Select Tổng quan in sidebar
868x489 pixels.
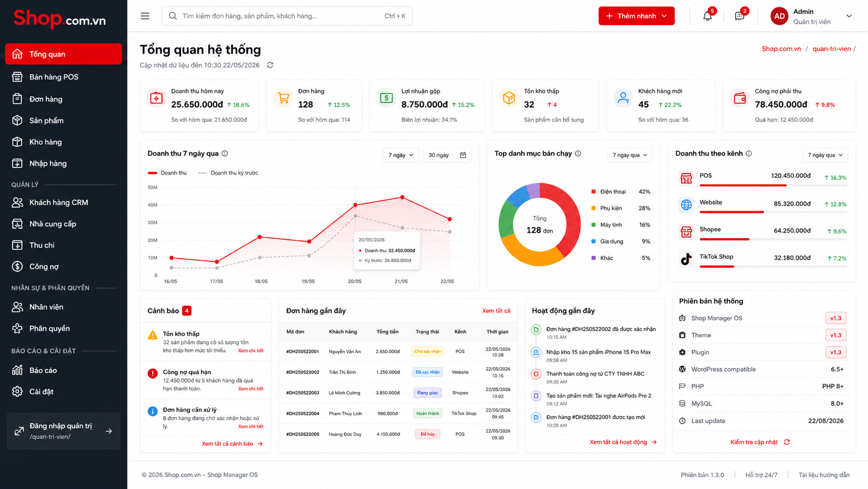[63, 54]
